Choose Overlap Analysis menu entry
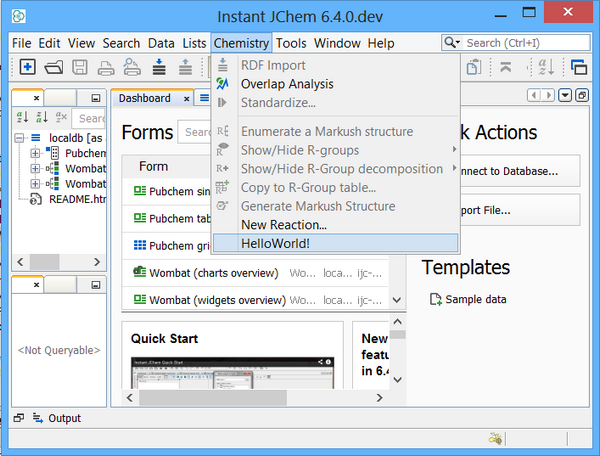The image size is (600, 456). [x=287, y=84]
